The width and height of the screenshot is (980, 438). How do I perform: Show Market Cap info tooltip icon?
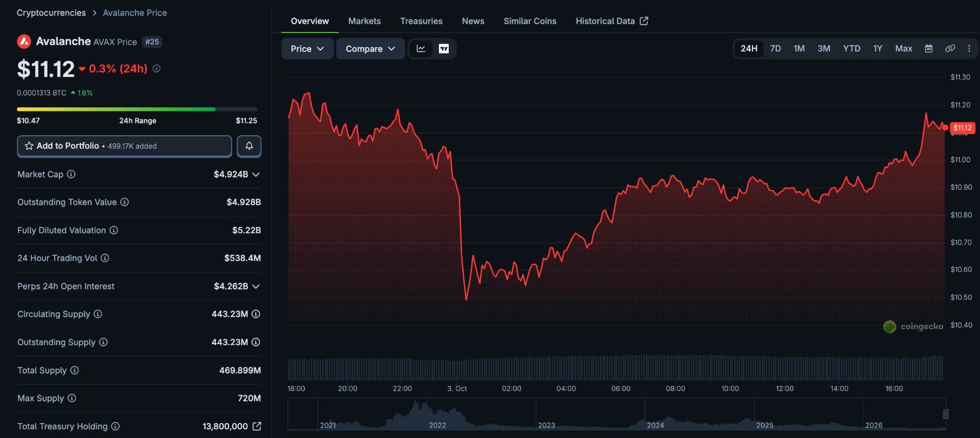click(71, 174)
